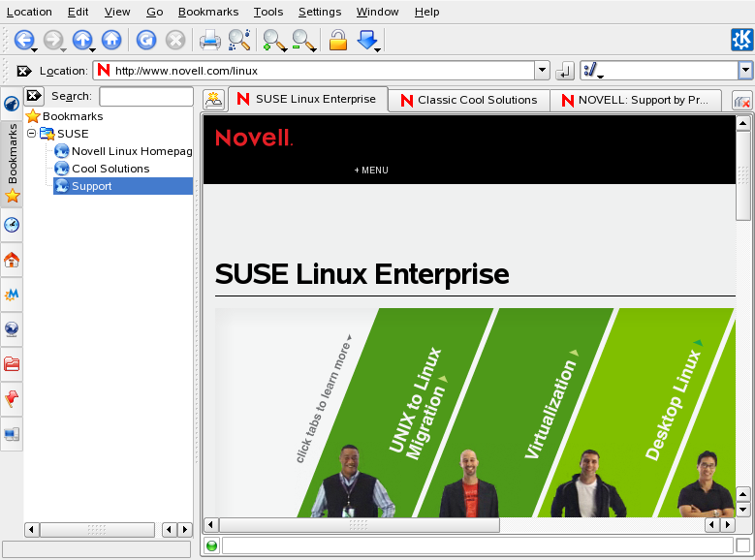Open Find in page binoculars icon
This screenshot has width=755, height=560.
pos(239,40)
